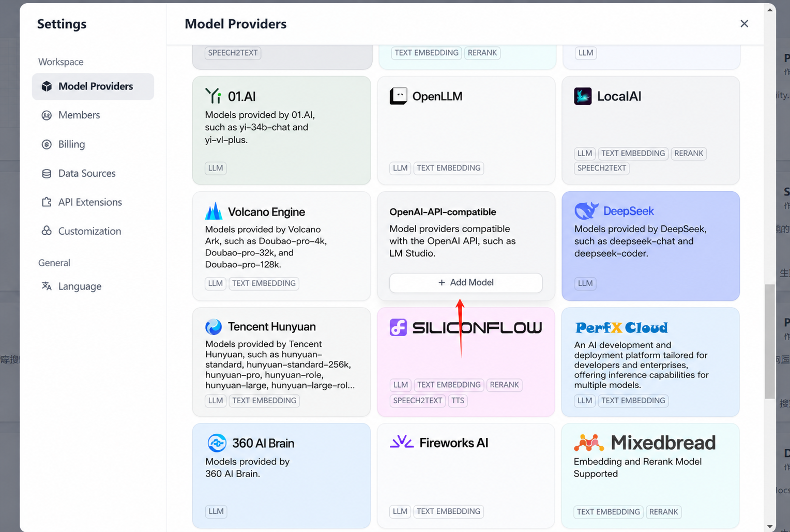Click "Embedding and Rerank Model Supported" text

click(637, 467)
